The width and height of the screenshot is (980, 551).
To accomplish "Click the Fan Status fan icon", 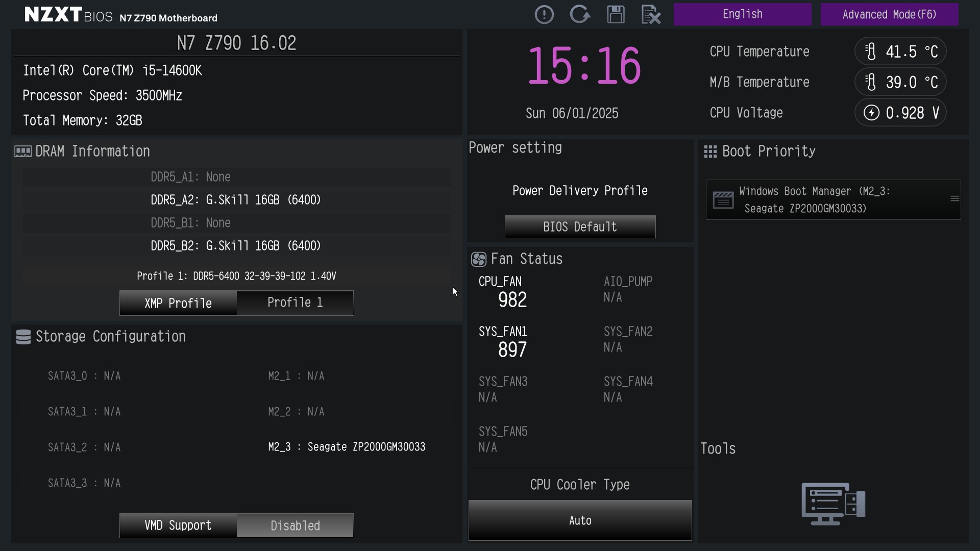I will pyautogui.click(x=479, y=259).
